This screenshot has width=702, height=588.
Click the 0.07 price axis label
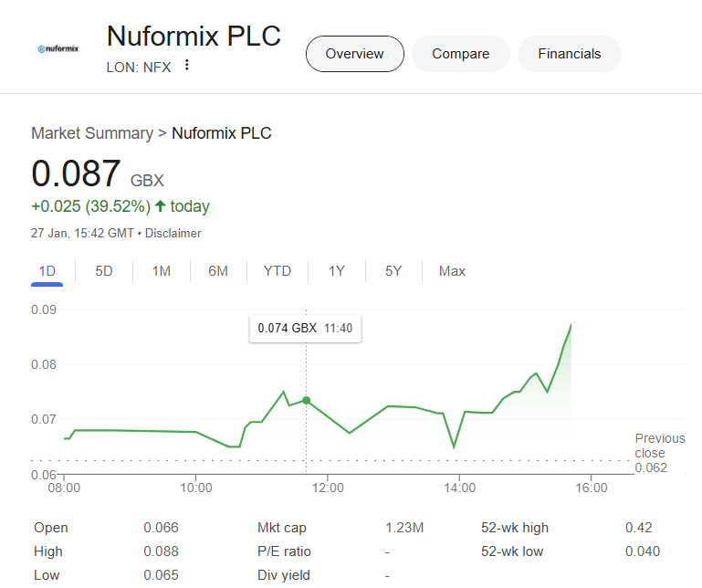[44, 420]
